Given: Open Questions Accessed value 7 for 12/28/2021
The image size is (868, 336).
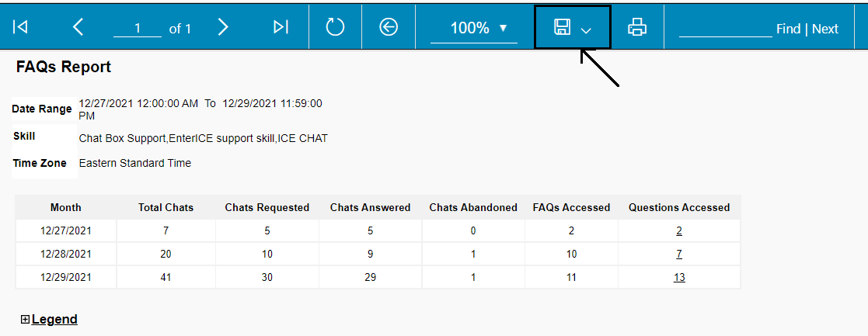Looking at the screenshot, I should pos(679,254).
